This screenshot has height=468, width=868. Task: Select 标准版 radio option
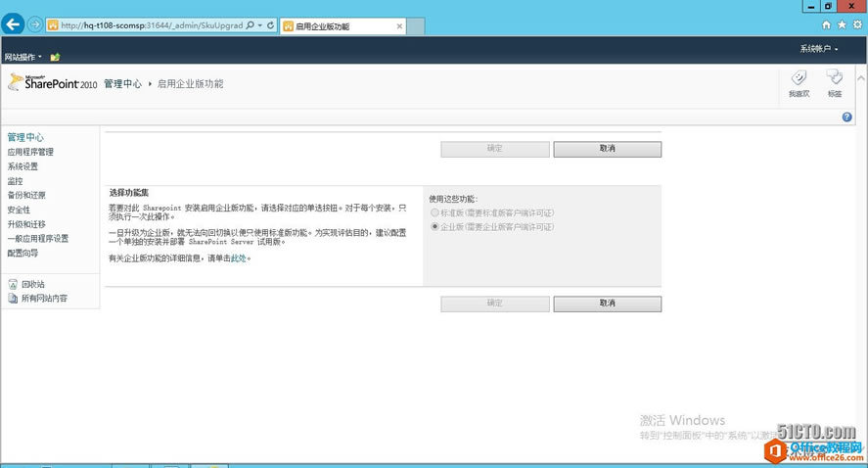point(434,212)
